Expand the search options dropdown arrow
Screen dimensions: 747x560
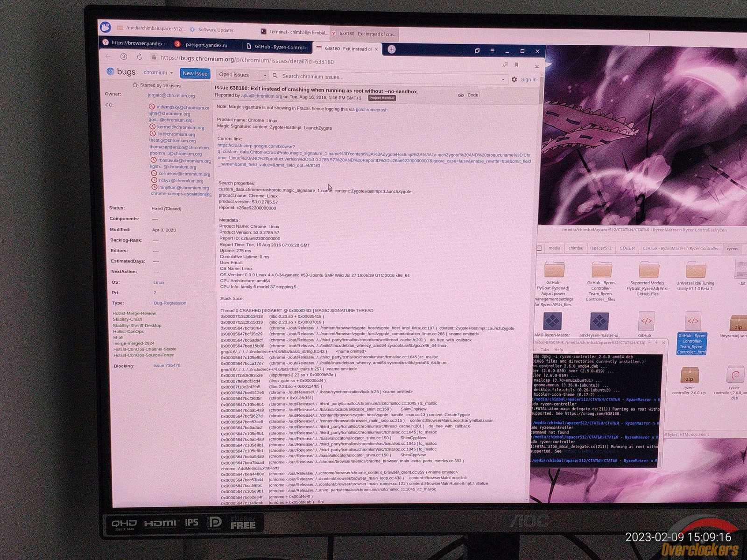click(503, 79)
